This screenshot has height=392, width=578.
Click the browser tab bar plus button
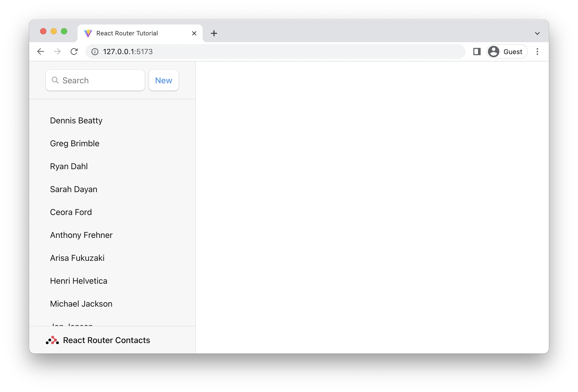coord(214,33)
